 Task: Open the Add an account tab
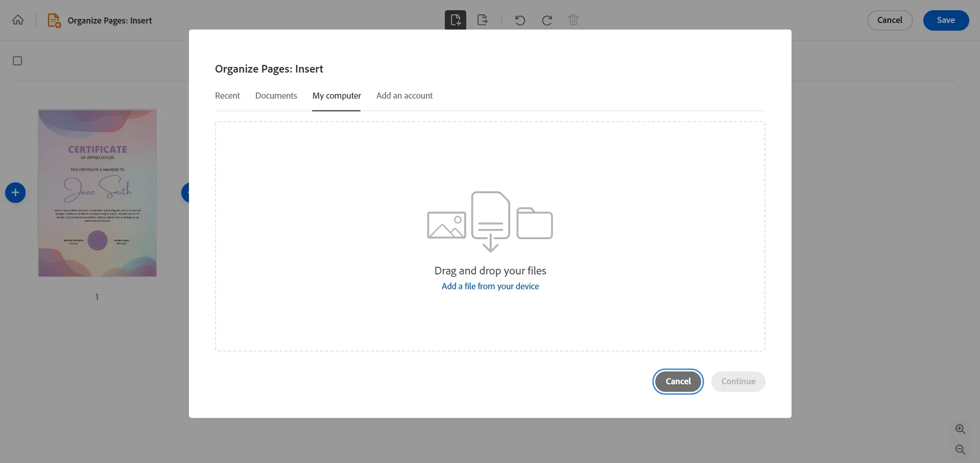click(404, 96)
